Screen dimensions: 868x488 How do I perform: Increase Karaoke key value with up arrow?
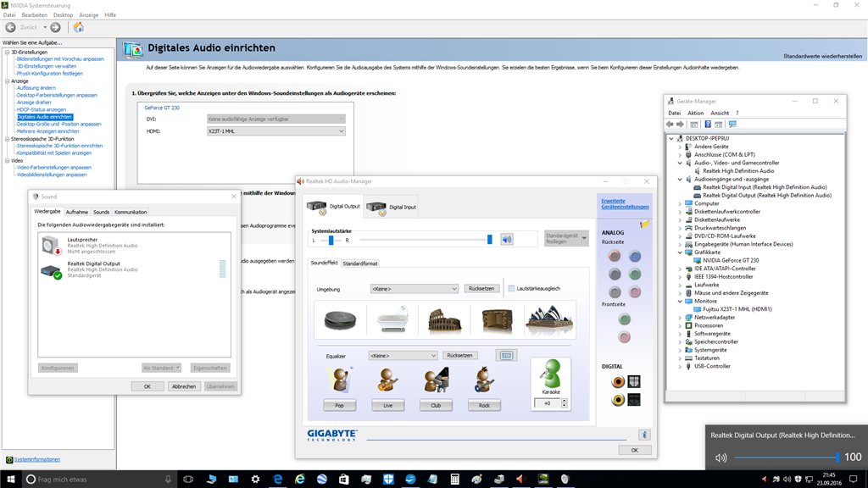click(x=564, y=401)
